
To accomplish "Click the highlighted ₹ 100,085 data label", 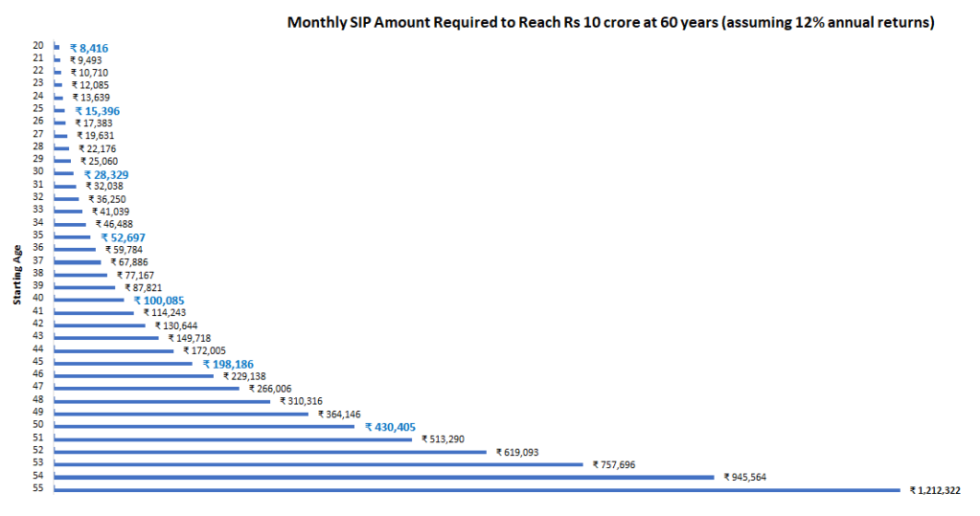I will (160, 301).
